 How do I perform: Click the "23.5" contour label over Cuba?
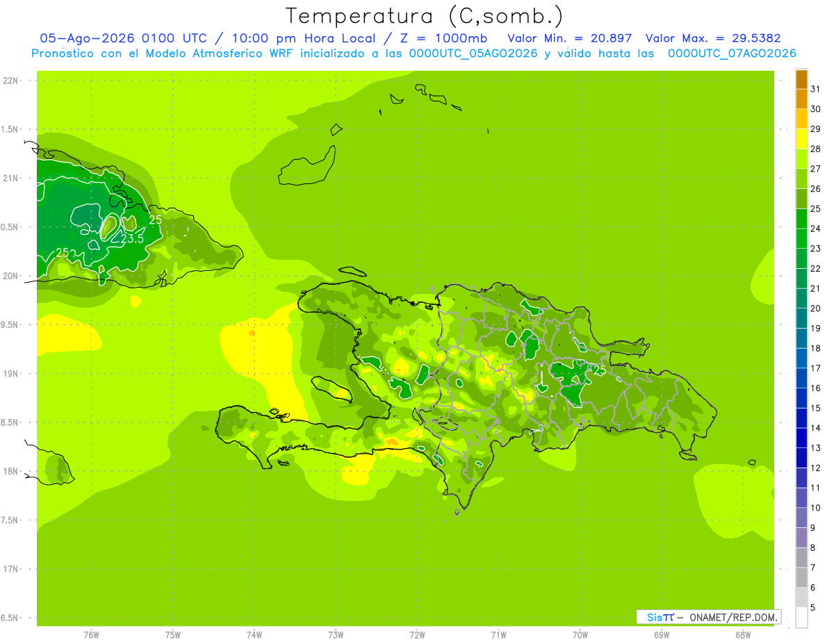click(132, 238)
